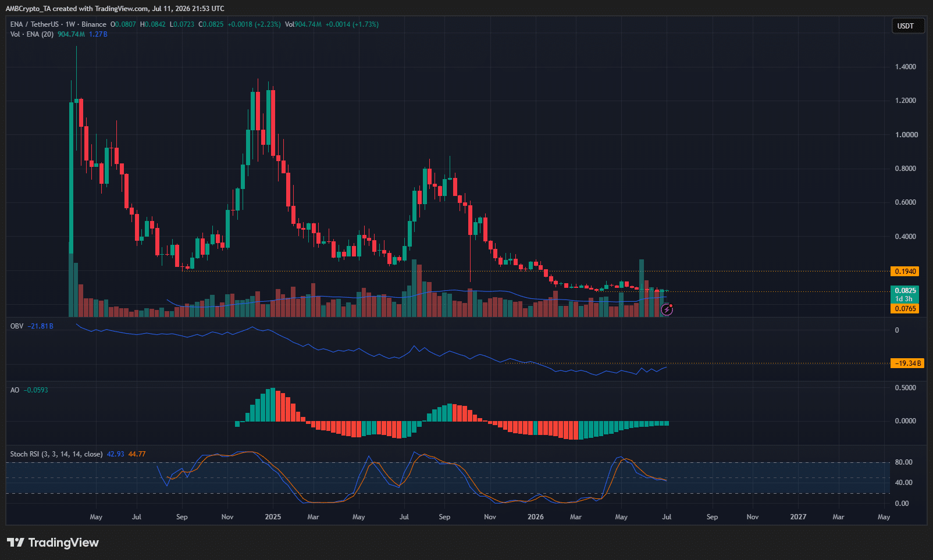Click the 0.6000 price axis label
The height and width of the screenshot is (560, 933).
(906, 202)
